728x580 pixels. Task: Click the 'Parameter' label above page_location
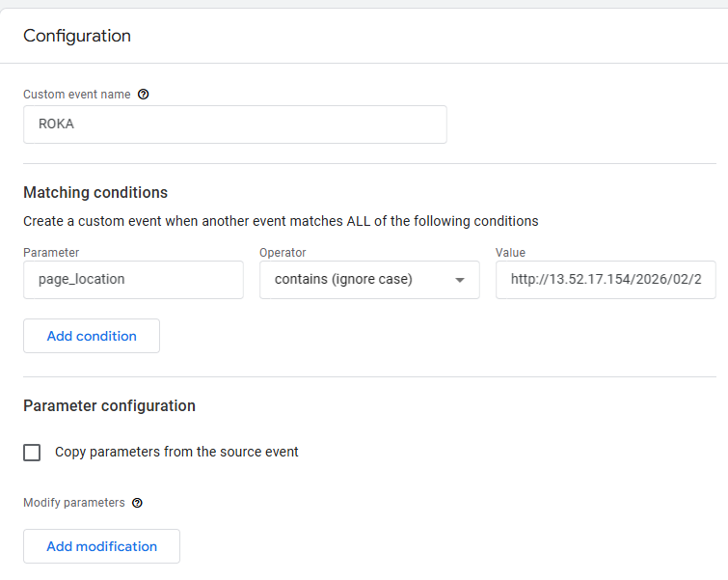pyautogui.click(x=51, y=252)
